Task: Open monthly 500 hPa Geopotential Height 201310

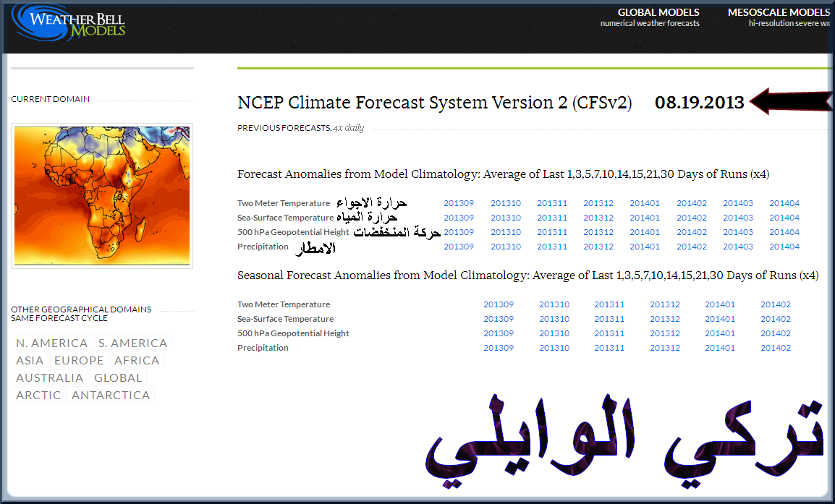Action: 506,232
